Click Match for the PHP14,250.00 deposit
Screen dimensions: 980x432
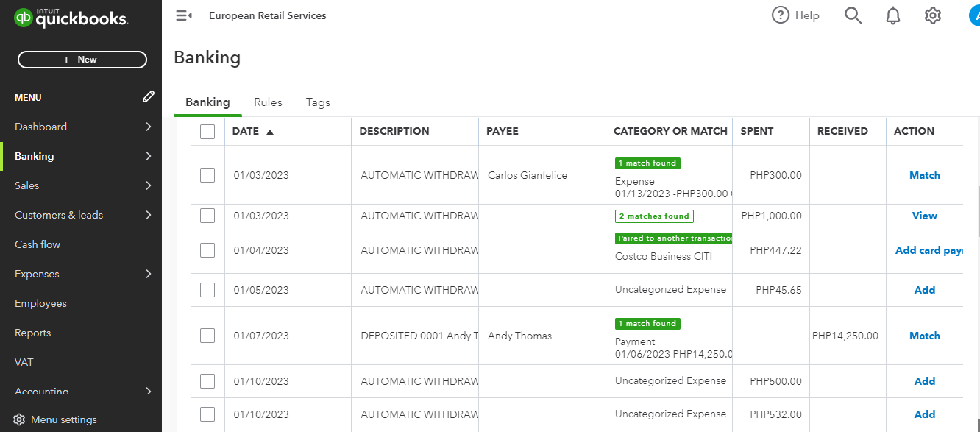(x=924, y=336)
